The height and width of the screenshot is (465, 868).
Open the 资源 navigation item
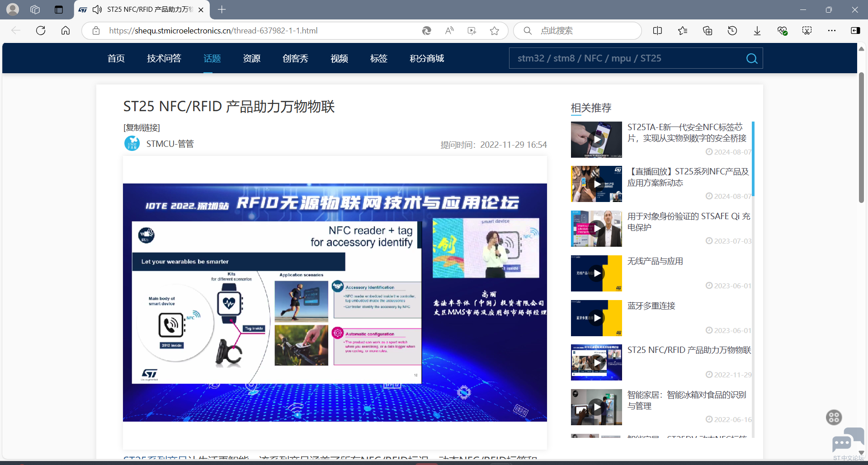click(x=252, y=58)
